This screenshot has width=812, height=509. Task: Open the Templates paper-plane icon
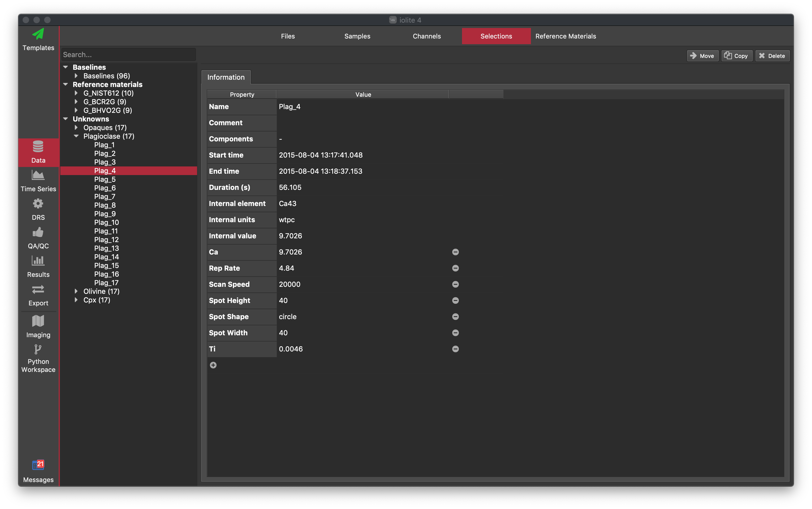[38, 34]
